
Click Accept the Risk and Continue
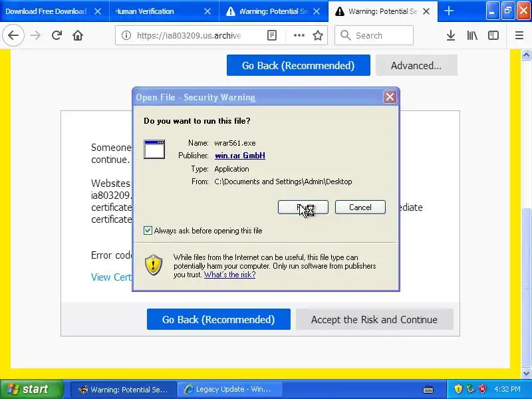click(x=374, y=319)
